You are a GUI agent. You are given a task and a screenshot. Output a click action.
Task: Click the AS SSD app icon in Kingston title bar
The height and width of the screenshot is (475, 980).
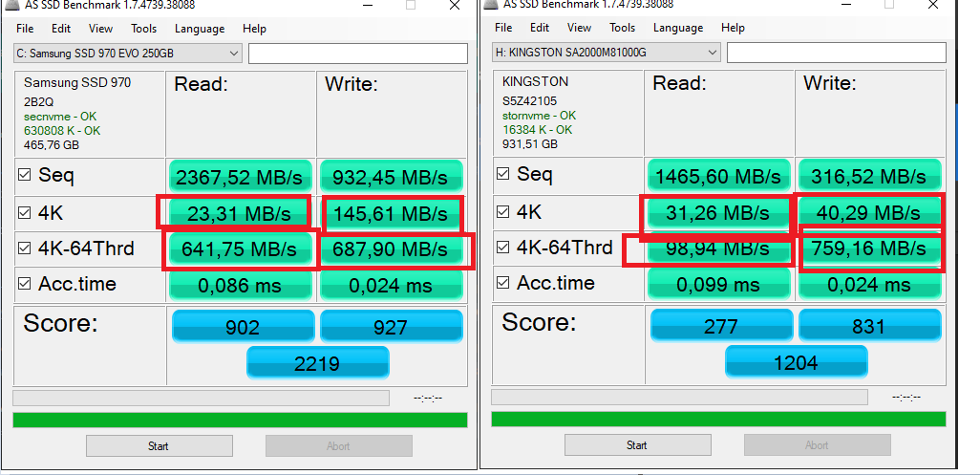click(493, 4)
